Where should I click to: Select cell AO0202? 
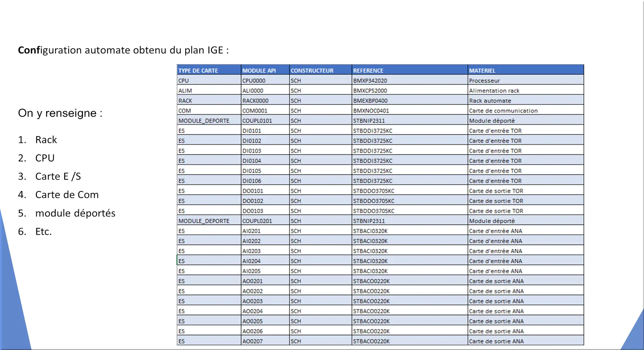265,291
